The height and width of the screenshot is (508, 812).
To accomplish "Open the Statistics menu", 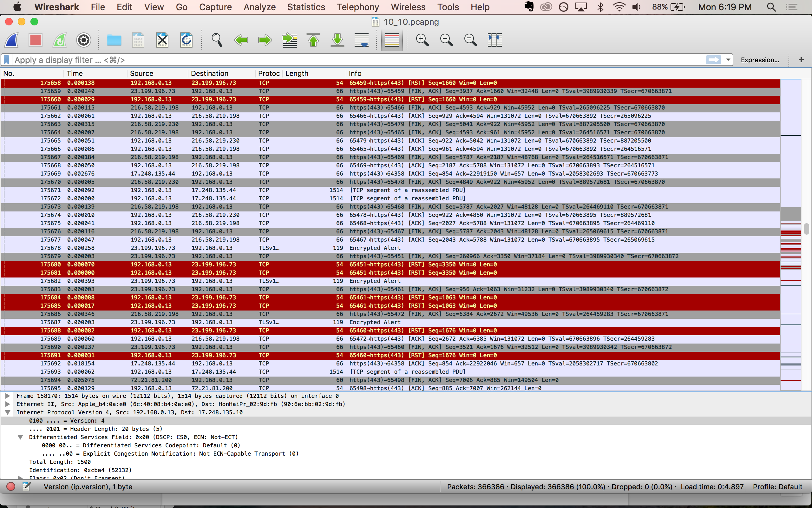I will [306, 7].
